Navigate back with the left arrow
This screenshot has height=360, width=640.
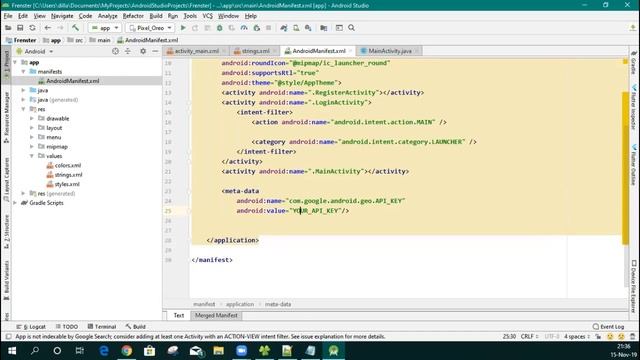point(48,28)
